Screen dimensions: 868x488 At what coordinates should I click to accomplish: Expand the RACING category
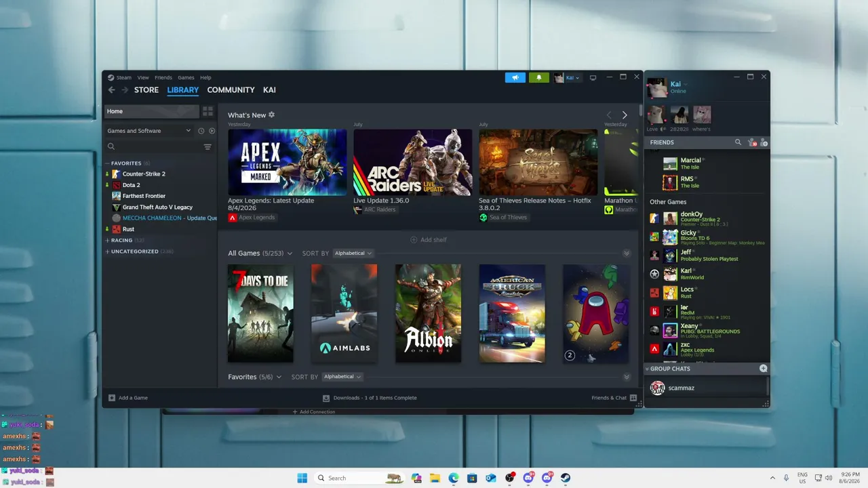107,241
